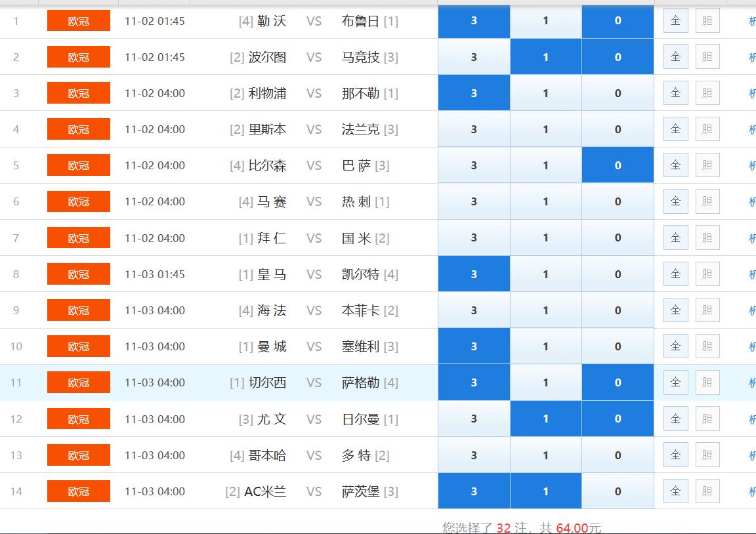Set 胆 banker for 尤文 vs 日尔曼
Image resolution: width=756 pixels, height=534 pixels.
[x=707, y=419]
